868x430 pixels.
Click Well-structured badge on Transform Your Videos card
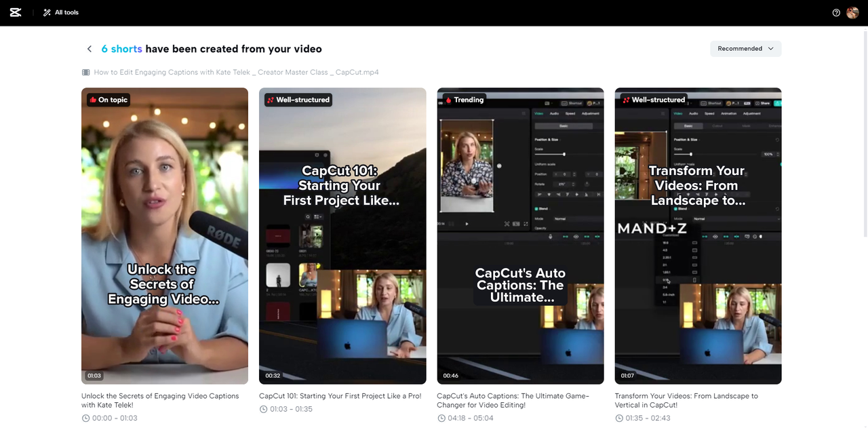coord(654,100)
